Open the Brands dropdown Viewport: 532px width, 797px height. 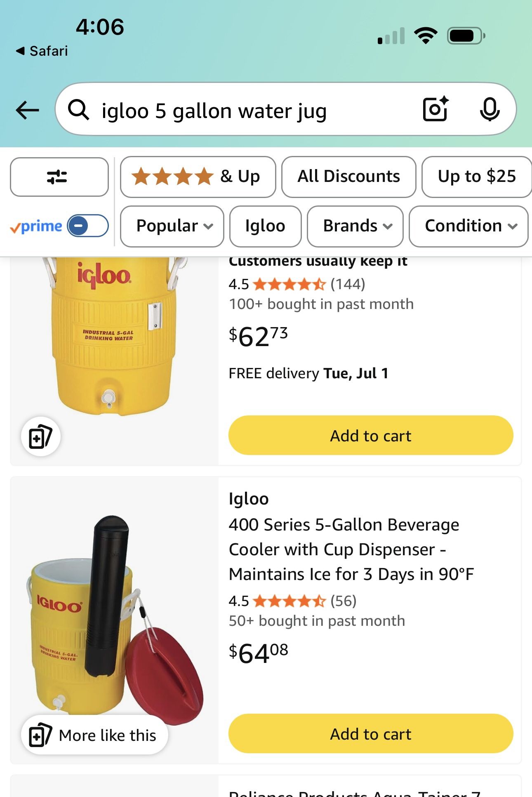[x=355, y=226]
